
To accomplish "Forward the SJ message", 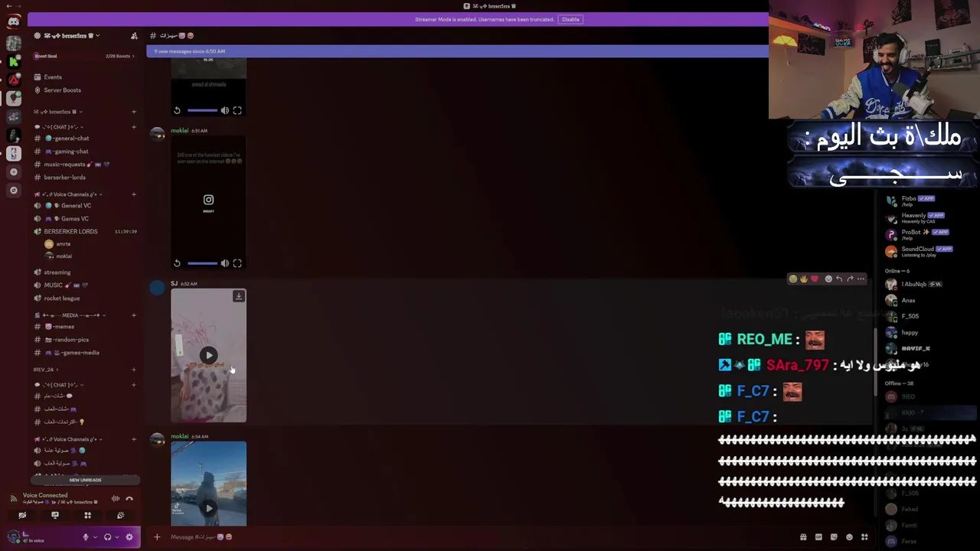I will pos(850,279).
